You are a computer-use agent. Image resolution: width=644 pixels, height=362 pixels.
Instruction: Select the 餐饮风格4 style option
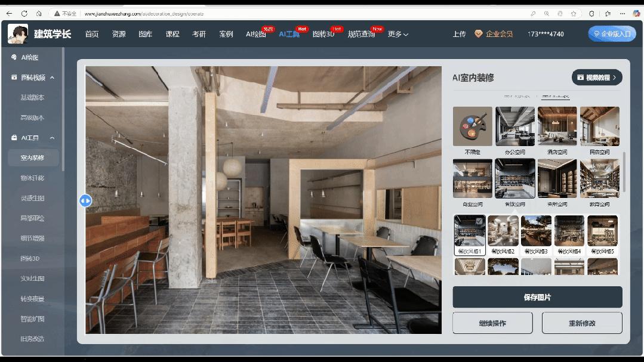click(x=569, y=235)
